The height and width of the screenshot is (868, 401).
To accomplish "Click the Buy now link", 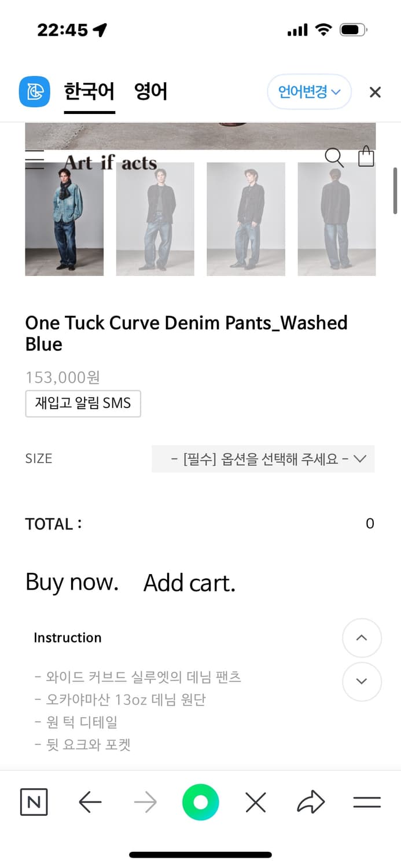I will (x=71, y=582).
